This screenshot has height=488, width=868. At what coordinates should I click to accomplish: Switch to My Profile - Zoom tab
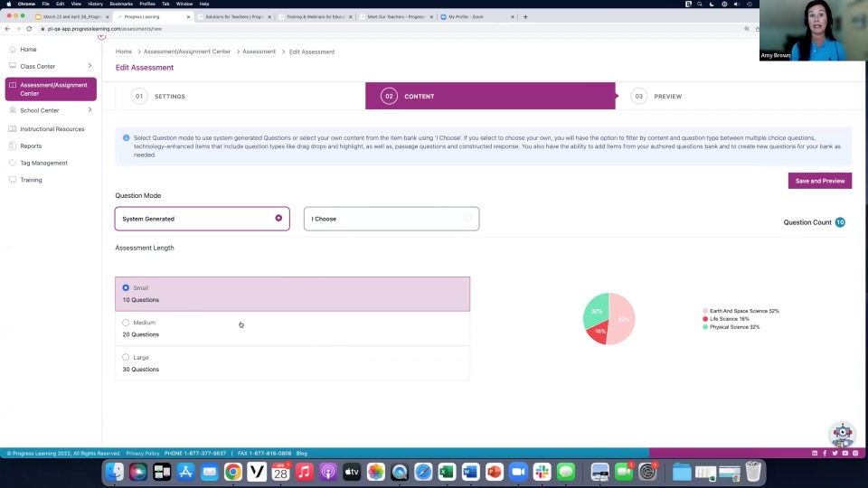point(476,16)
